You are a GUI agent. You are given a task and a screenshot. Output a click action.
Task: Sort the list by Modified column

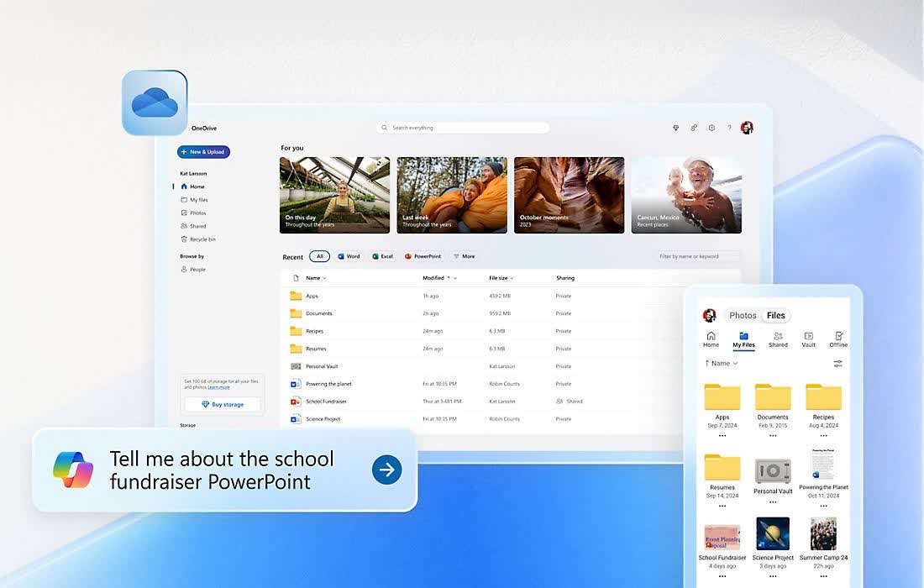(x=439, y=278)
